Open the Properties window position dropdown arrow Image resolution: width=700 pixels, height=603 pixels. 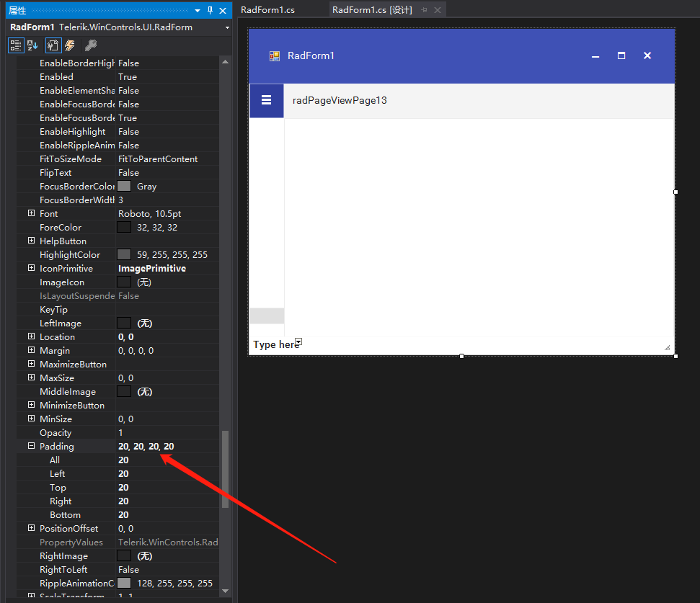pyautogui.click(x=198, y=10)
